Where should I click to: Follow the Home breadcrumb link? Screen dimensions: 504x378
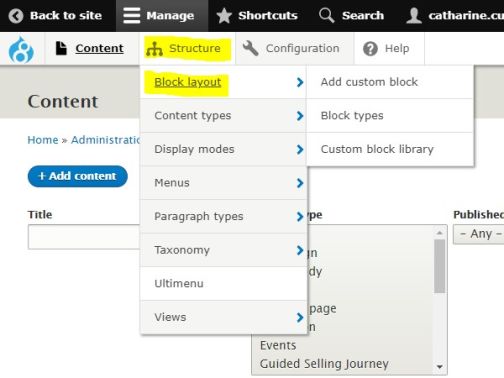(x=43, y=140)
